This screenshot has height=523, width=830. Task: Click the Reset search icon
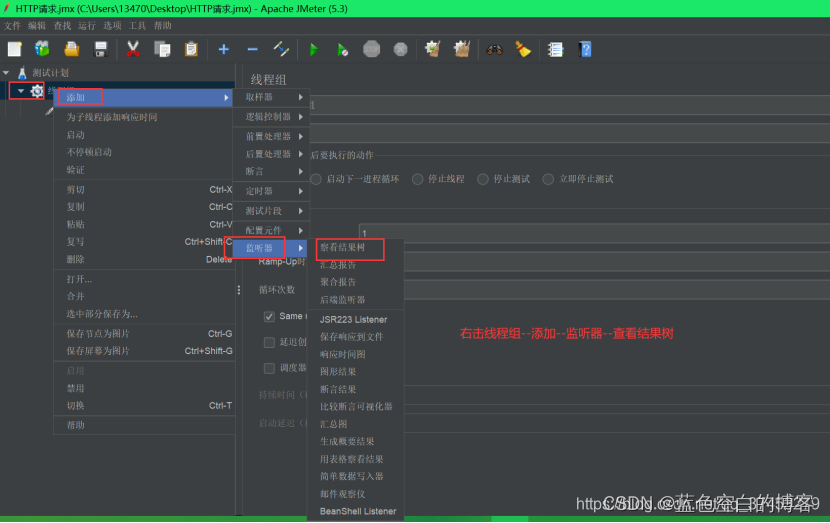(523, 49)
